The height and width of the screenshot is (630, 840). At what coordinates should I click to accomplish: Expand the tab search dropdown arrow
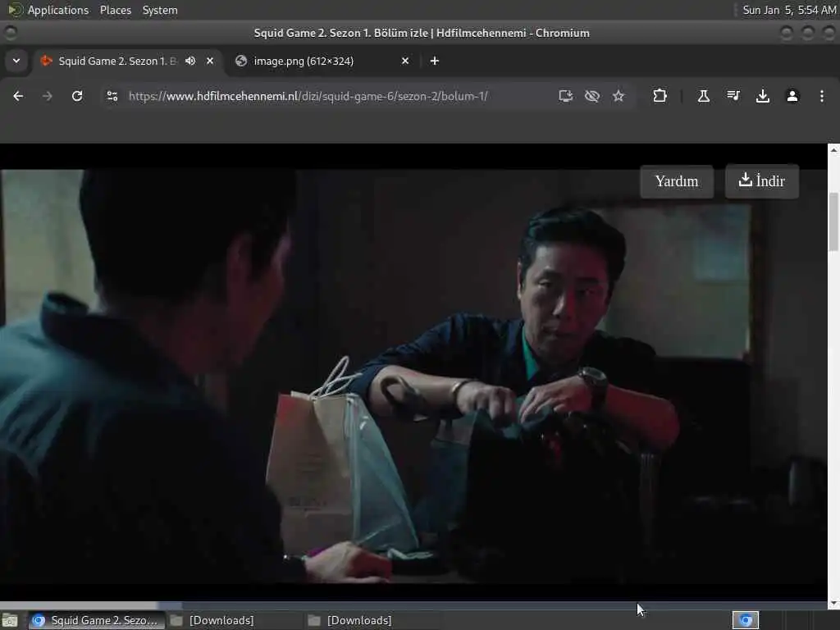click(x=16, y=61)
